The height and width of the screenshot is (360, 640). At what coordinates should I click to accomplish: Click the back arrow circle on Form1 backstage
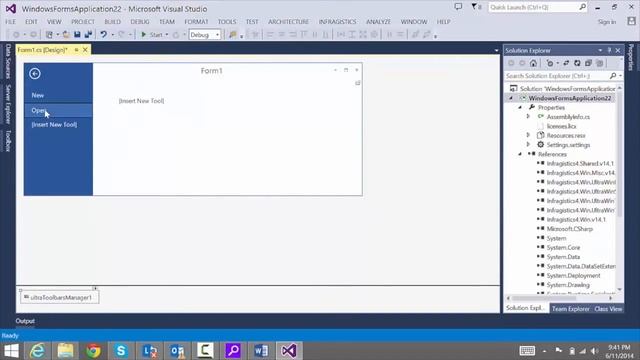[x=35, y=73]
